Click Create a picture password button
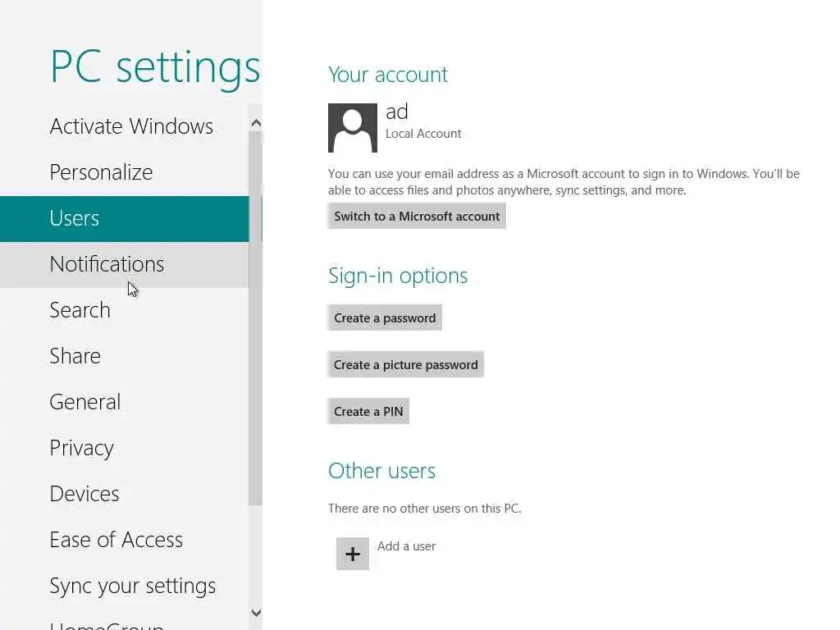The height and width of the screenshot is (630, 840). (x=405, y=365)
